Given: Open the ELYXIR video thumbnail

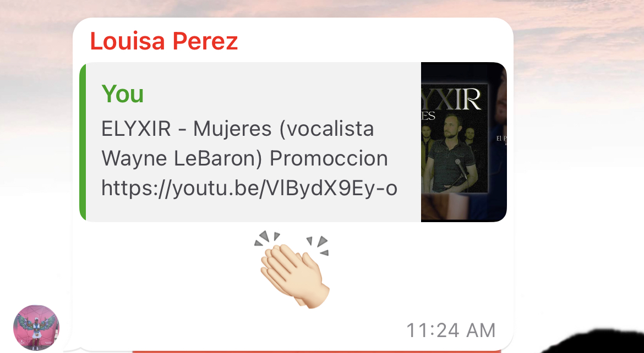Looking at the screenshot, I should click(x=463, y=142).
